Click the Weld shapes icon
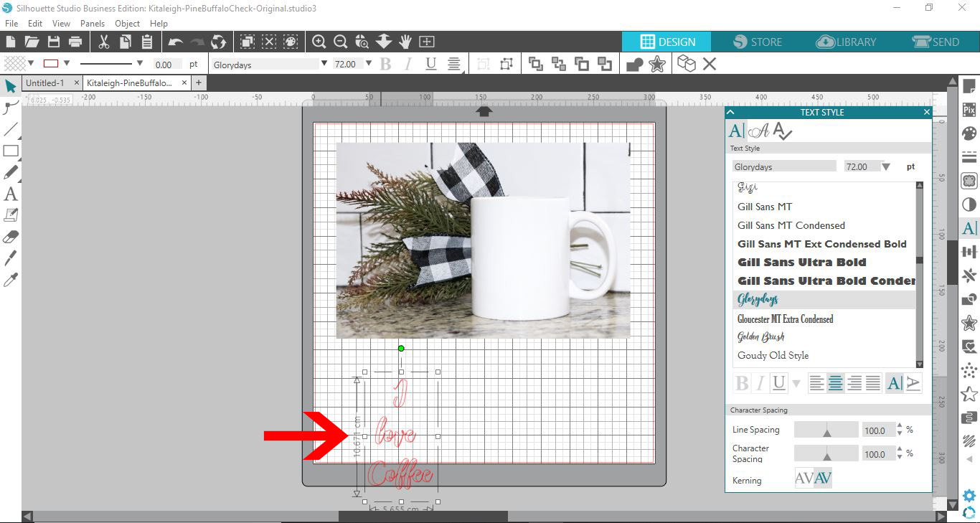The width and height of the screenshot is (980, 523). pos(634,65)
